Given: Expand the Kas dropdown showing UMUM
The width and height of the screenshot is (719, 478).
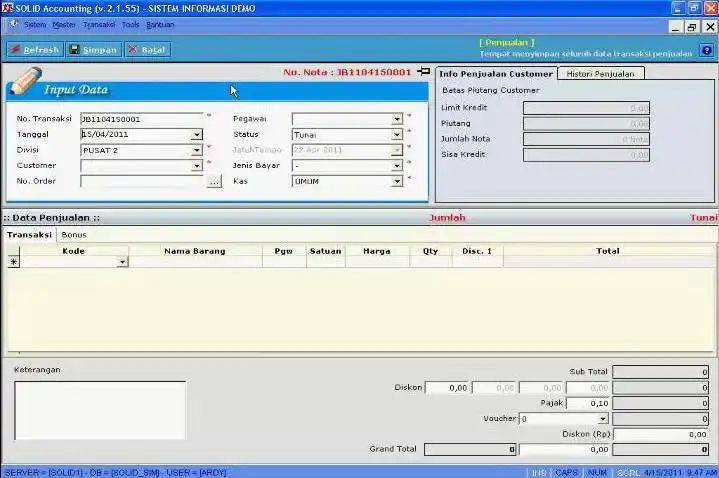Looking at the screenshot, I should click(x=397, y=181).
